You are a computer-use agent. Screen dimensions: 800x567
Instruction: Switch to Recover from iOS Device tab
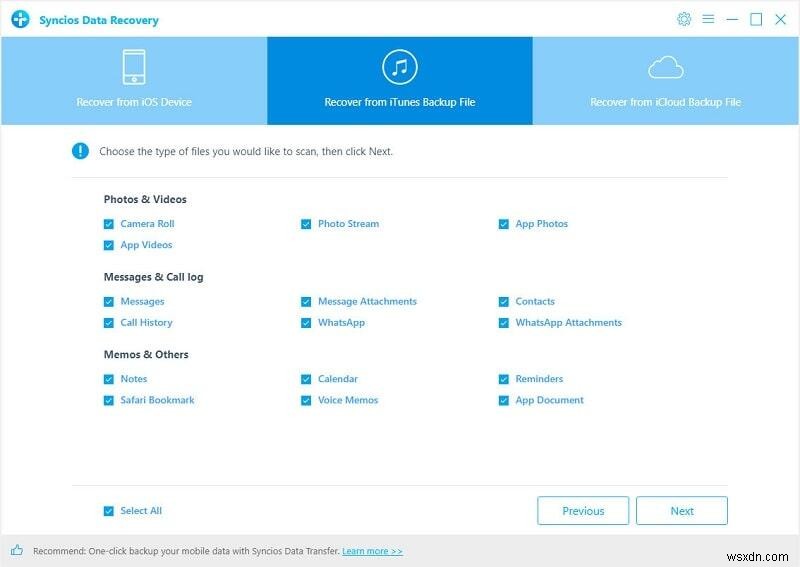(x=134, y=81)
